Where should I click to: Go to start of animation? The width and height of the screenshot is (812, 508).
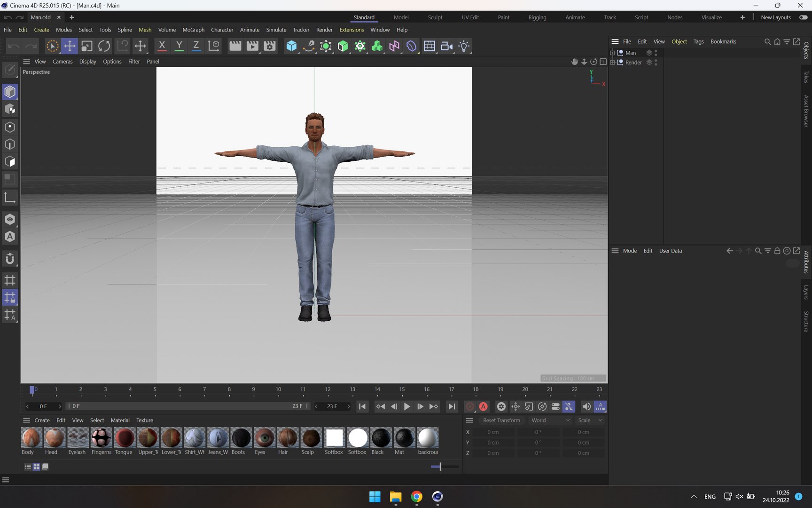click(x=362, y=406)
